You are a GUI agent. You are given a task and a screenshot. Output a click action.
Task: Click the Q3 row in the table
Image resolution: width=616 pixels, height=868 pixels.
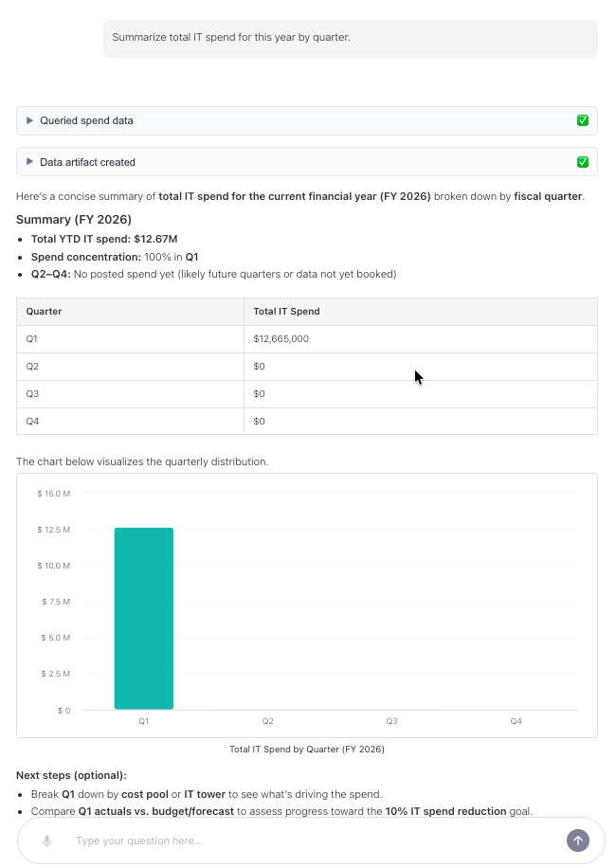point(307,394)
